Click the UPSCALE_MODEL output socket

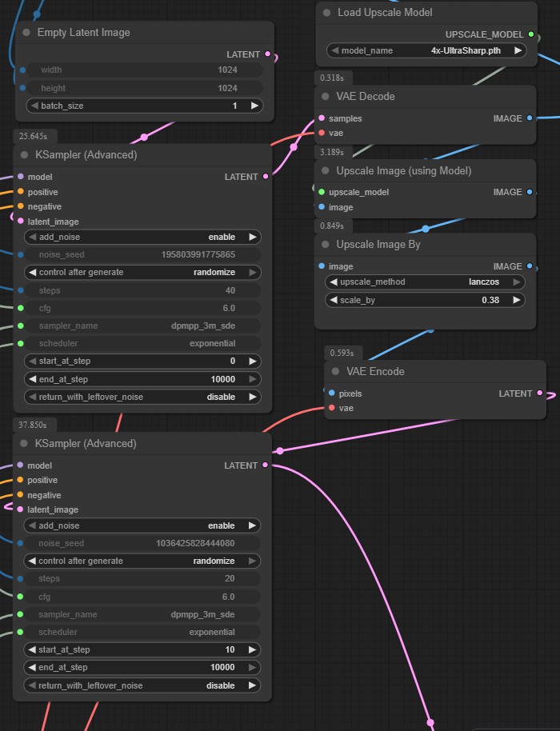(531, 34)
